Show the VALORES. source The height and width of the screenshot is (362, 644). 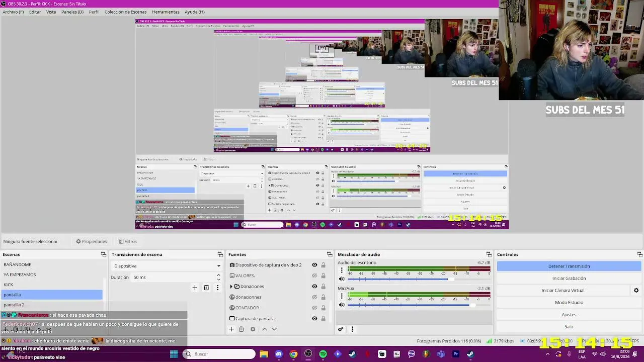314,276
